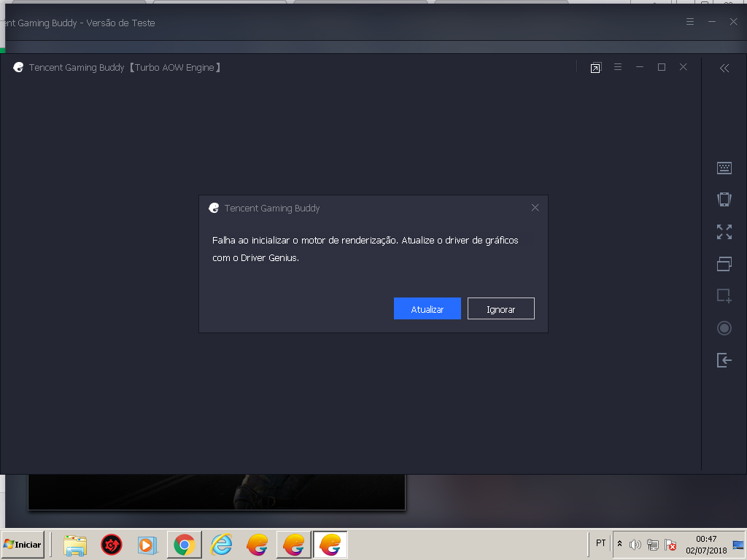Screen dimensions: 747x560
Task: Minimize the Versão de Teste background window
Action: pos(712,22)
